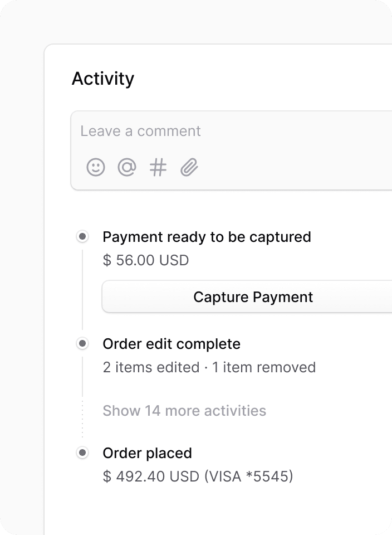Insert a mention using the @ icon
This screenshot has width=392, height=535.
coord(127,167)
